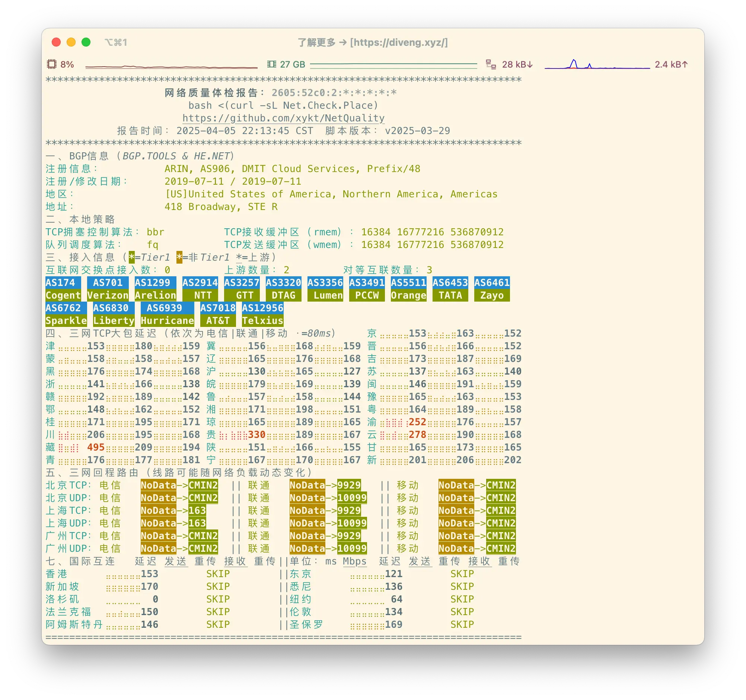Viewport: 746px width, 700px height.
Task: Click the script version v2025-03-29
Action: pyautogui.click(x=417, y=131)
